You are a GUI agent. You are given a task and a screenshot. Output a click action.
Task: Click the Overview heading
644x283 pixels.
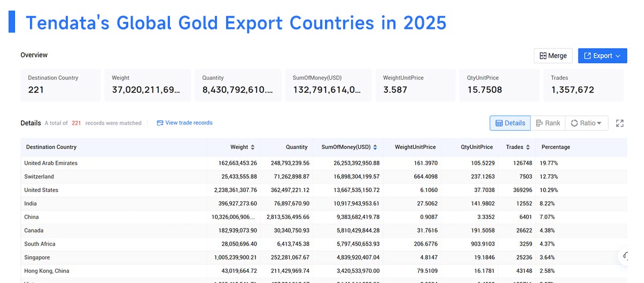pos(34,55)
